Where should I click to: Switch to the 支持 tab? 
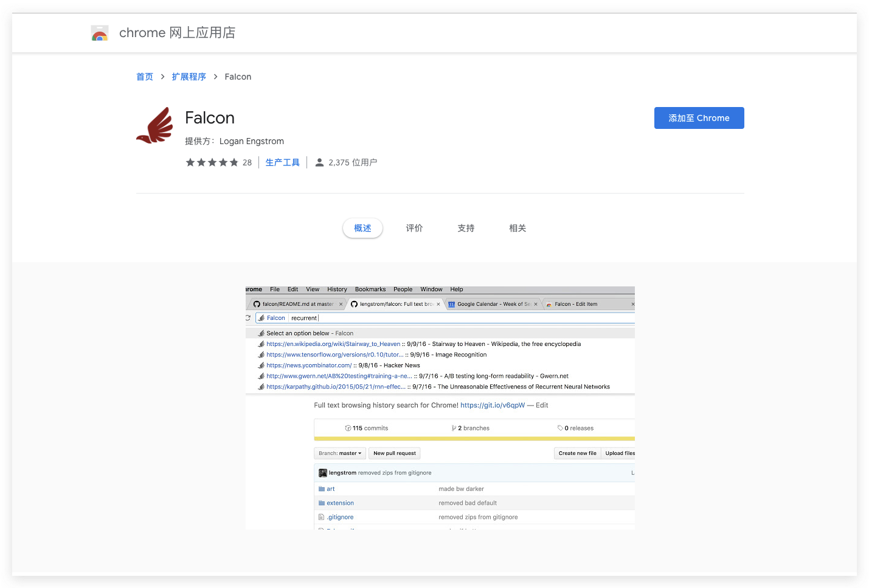pos(466,228)
